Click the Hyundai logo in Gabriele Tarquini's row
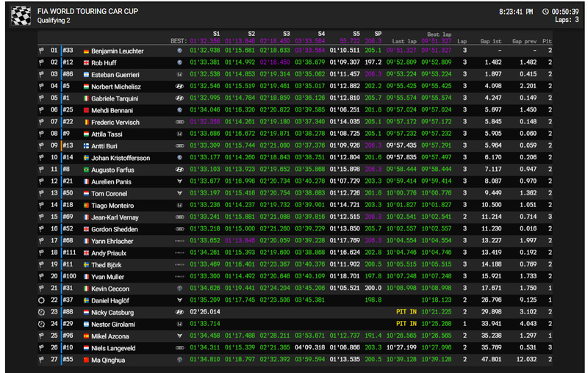This screenshot has height=373, width=588. [179, 98]
